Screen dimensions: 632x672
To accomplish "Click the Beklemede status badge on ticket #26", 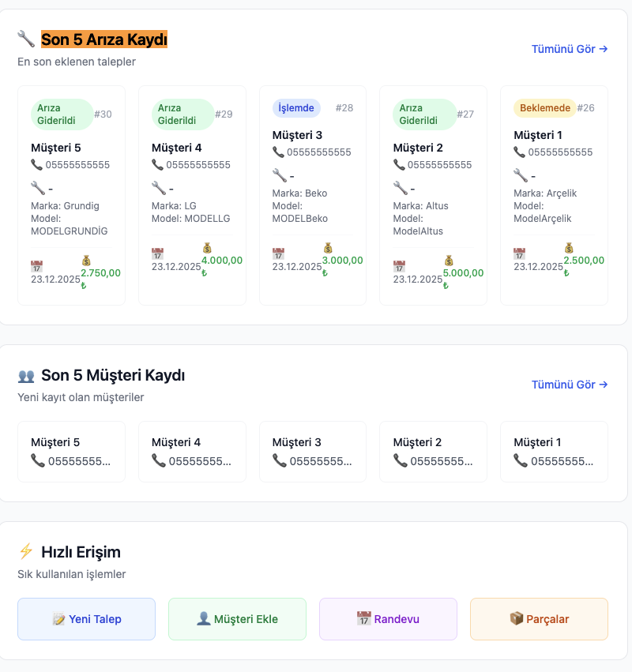I will pos(544,108).
